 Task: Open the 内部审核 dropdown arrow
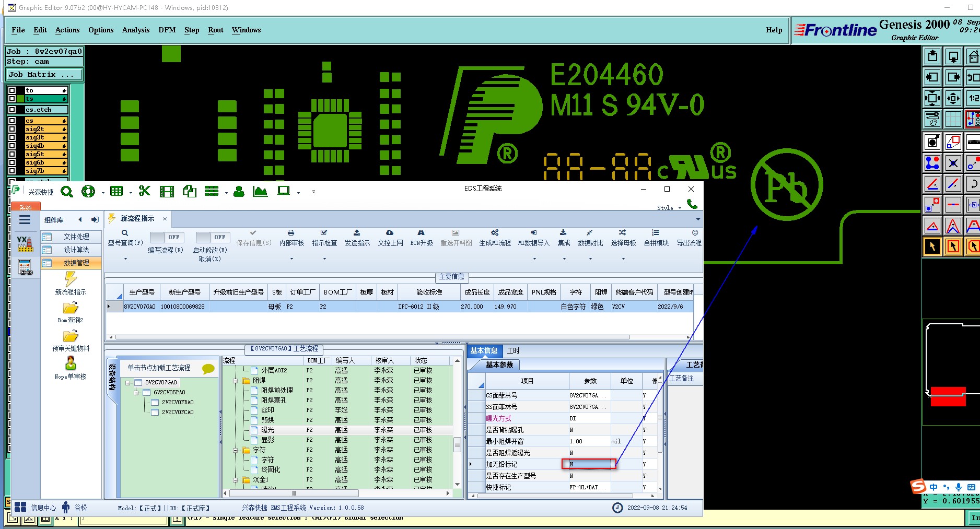[291, 258]
